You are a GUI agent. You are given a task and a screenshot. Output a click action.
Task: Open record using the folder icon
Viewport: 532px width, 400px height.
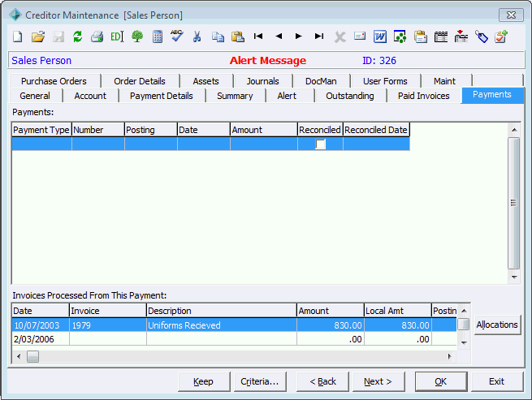pos(38,37)
